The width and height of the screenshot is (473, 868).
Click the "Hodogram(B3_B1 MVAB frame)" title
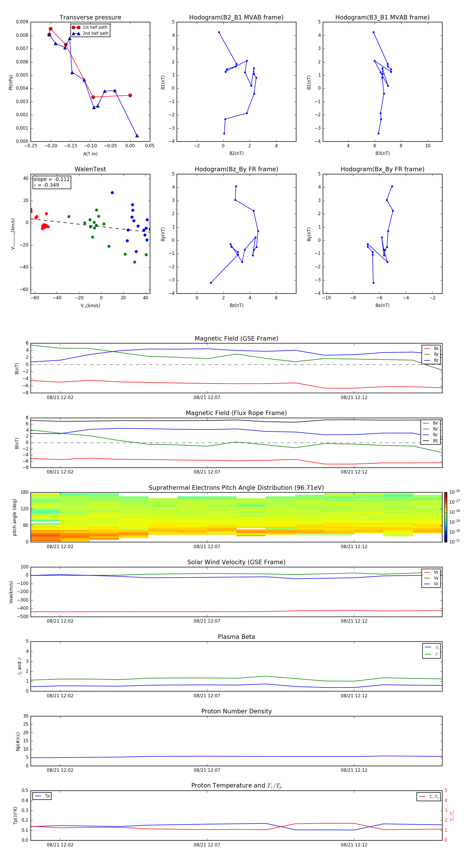(x=382, y=18)
